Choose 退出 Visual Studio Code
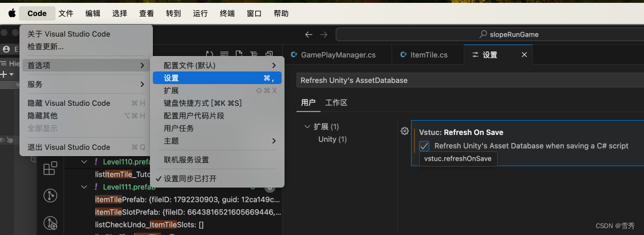Viewport: 644px width, 235px height. click(x=86, y=148)
